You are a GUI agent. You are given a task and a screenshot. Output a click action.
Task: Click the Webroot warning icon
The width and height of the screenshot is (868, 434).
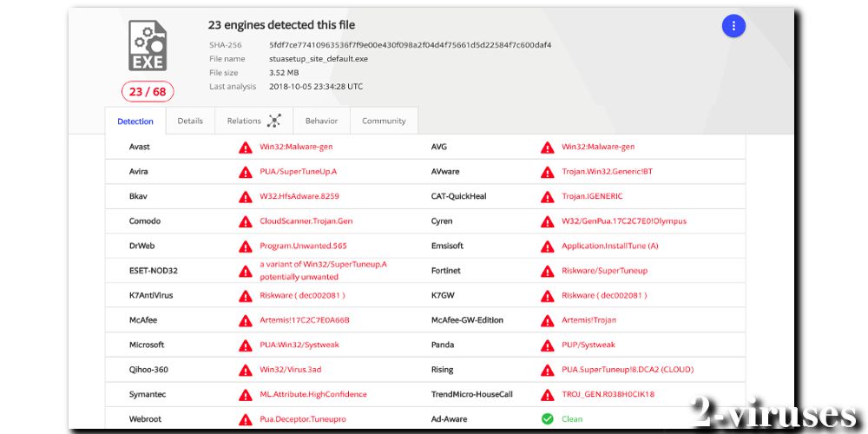[246, 419]
